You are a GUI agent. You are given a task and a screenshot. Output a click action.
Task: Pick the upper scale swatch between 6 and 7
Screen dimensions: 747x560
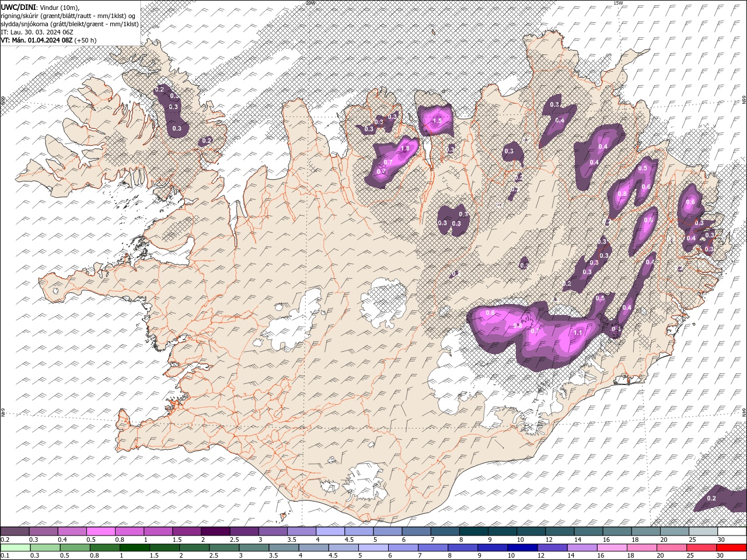416,531
